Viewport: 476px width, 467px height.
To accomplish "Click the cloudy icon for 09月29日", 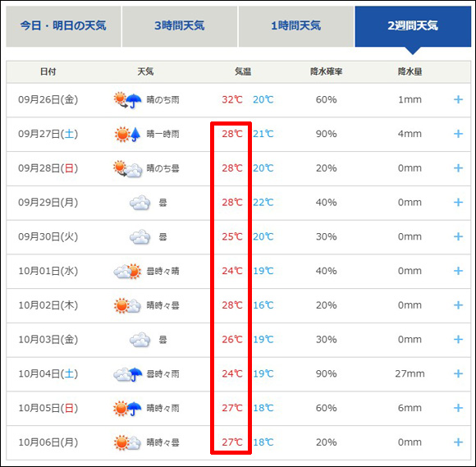I will 140,203.
